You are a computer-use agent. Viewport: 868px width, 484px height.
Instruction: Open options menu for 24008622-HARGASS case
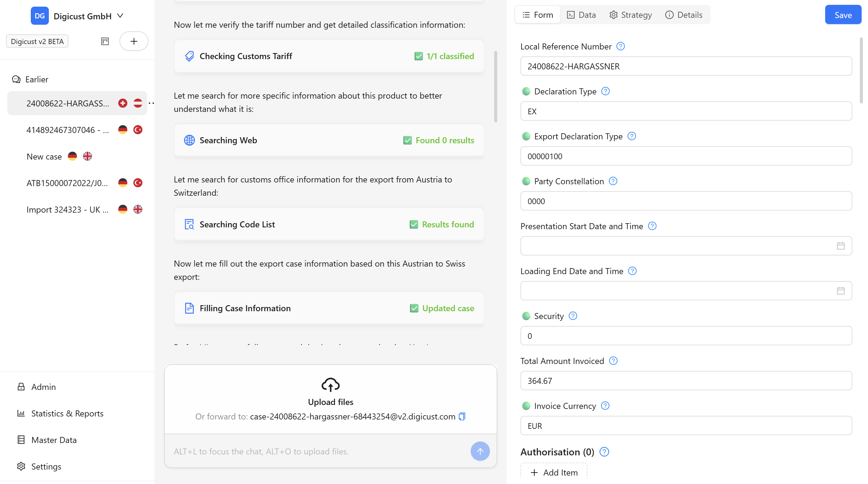tap(152, 103)
